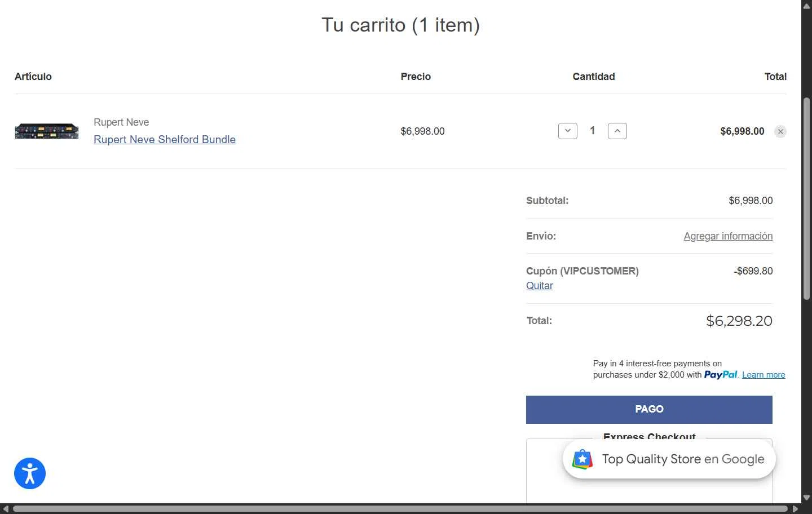This screenshot has height=514, width=812.
Task: Click the Envío label
Action: click(541, 236)
